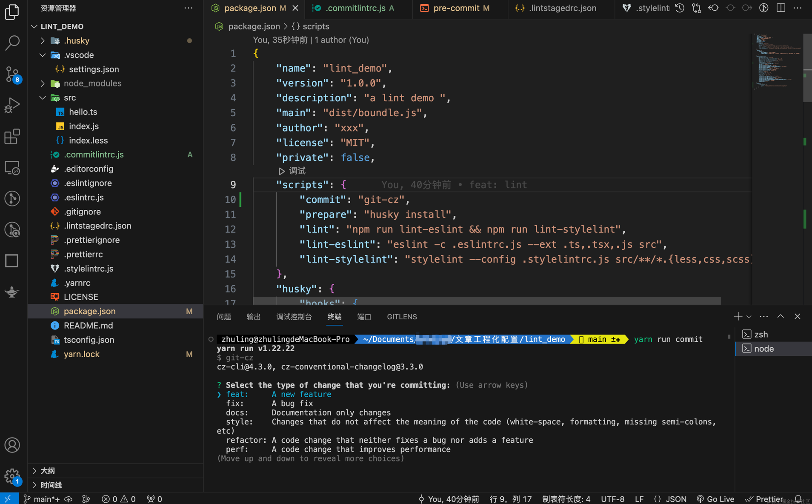Click errors and warnings count in status bar
The height and width of the screenshot is (504, 812).
(118, 498)
